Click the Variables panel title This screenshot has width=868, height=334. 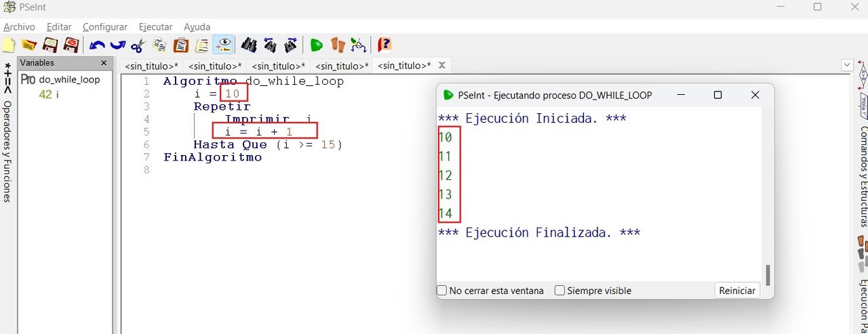tap(37, 63)
